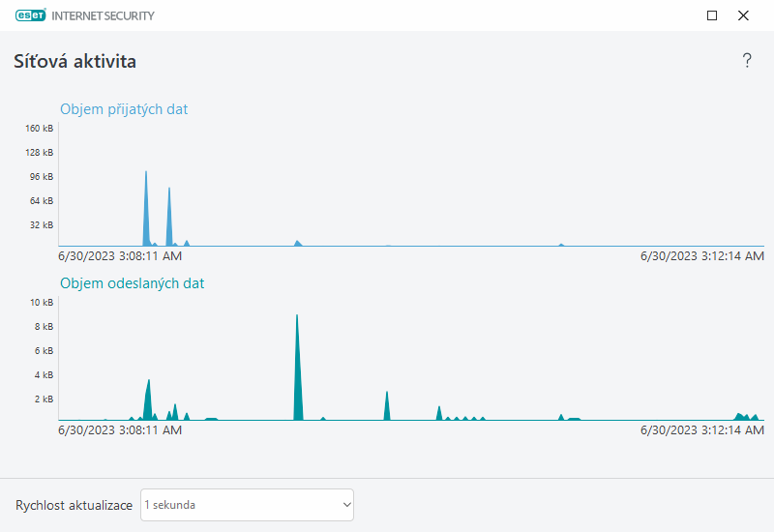
Task: Click the Síťová aktivita page heading
Action: coord(74,62)
